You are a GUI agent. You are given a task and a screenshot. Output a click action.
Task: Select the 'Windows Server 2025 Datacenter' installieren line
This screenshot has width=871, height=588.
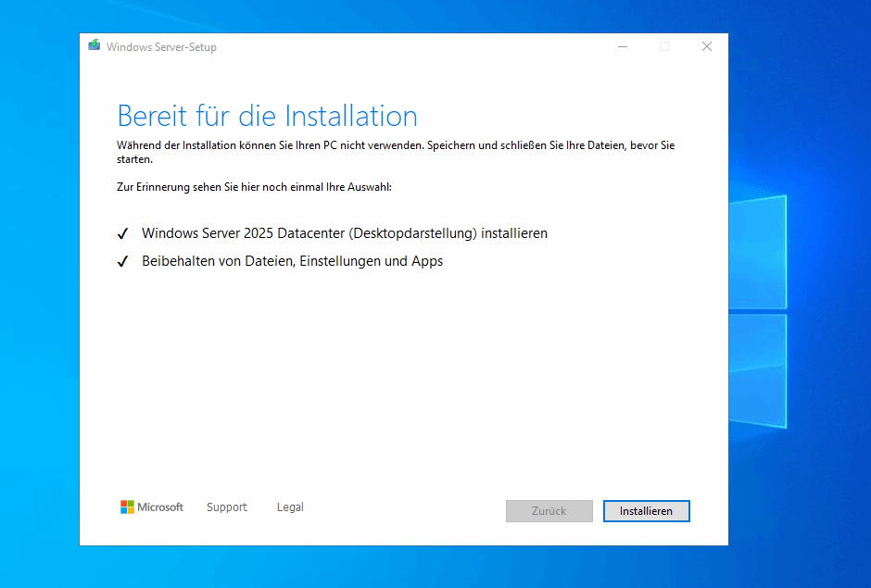344,233
